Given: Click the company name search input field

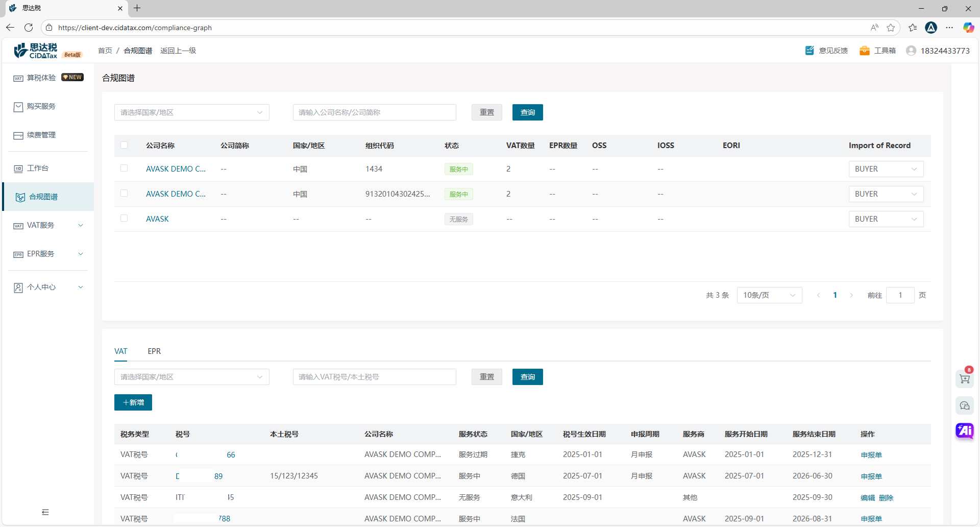Looking at the screenshot, I should [374, 112].
